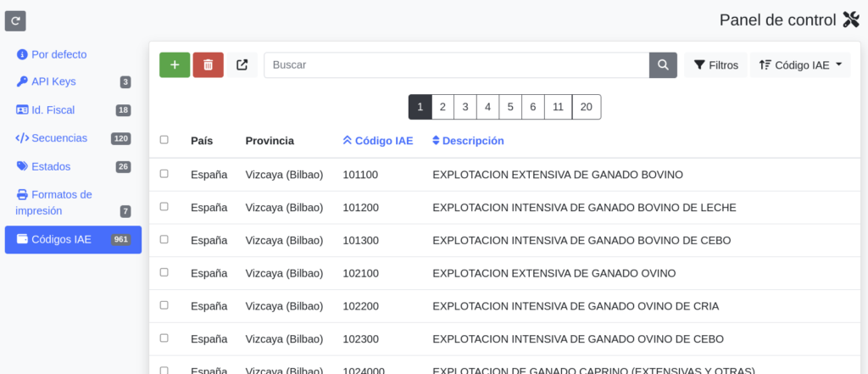The image size is (868, 374).
Task: Click the tools icon beside Panel de control
Action: click(x=851, y=20)
